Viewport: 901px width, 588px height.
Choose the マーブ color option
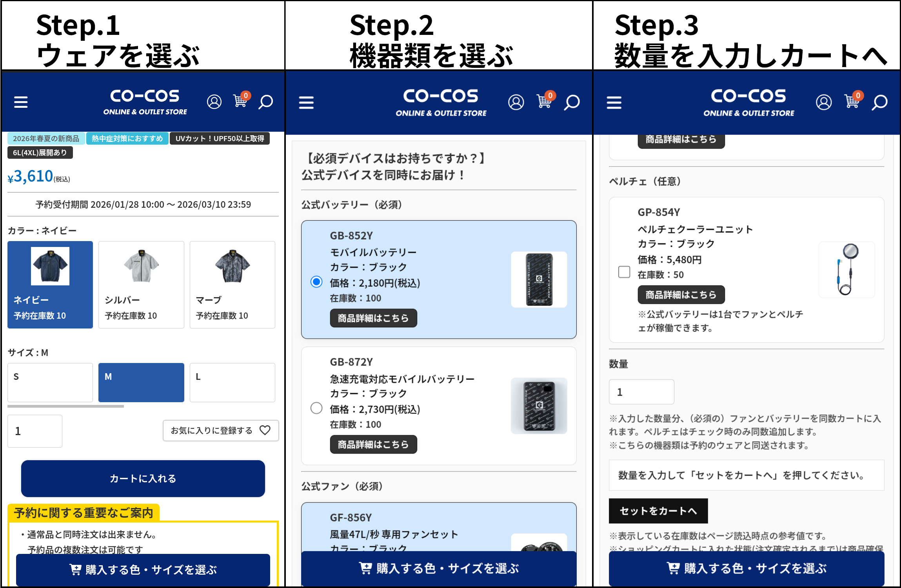[233, 285]
